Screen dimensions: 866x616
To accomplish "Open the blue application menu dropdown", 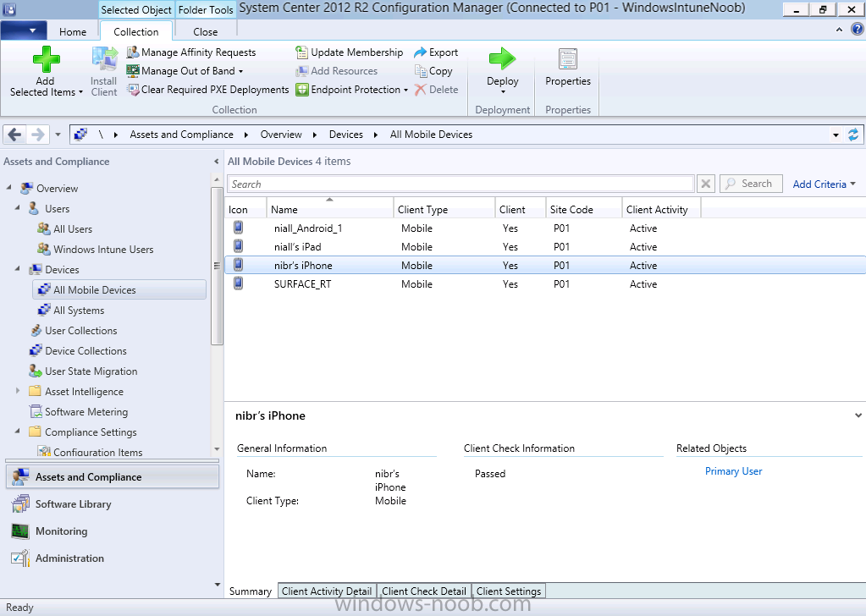I will [x=23, y=31].
